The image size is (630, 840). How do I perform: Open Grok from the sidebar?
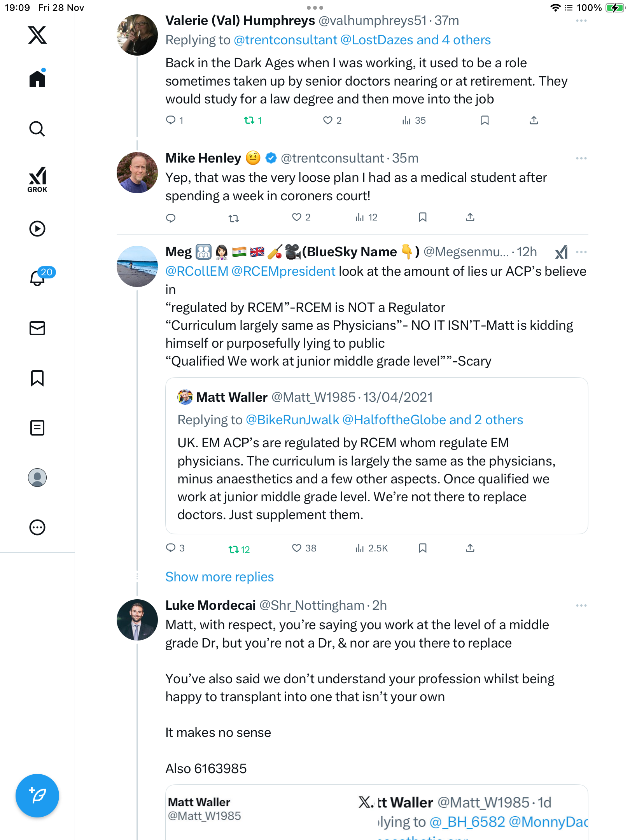[x=37, y=179]
